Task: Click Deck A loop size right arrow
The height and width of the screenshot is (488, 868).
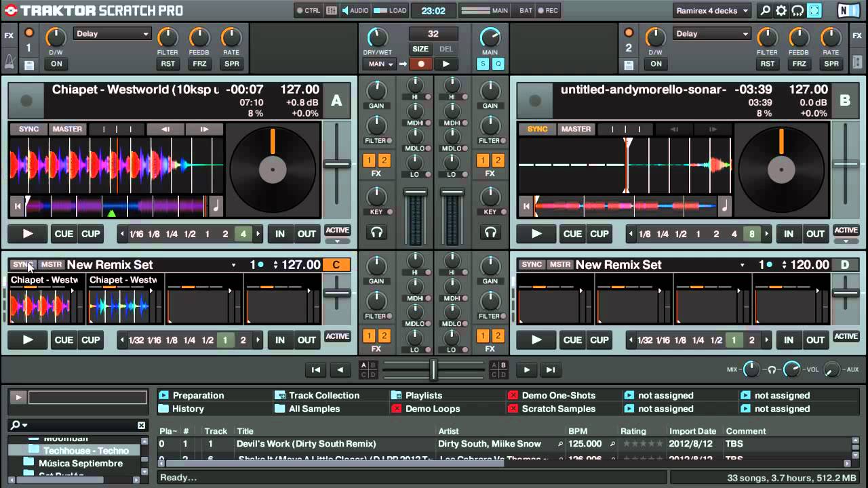Action: [x=258, y=234]
